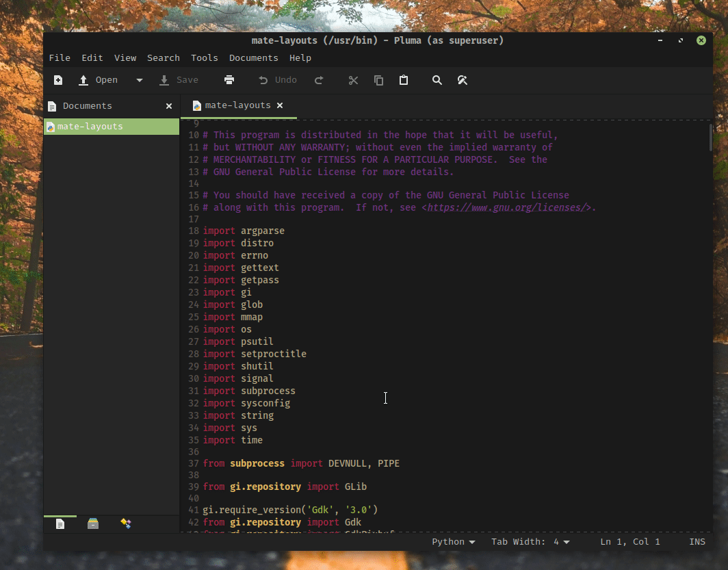Open the Documents menu

coord(253,58)
